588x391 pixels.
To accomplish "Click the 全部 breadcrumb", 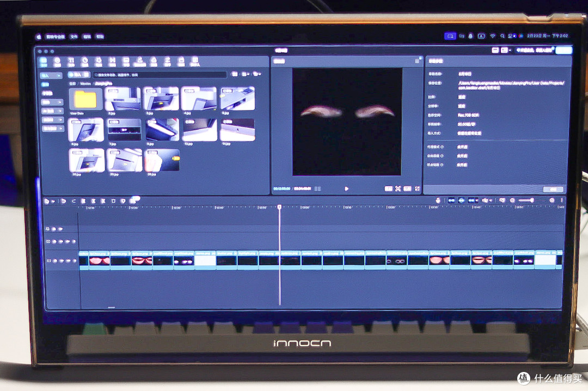I will (72, 84).
